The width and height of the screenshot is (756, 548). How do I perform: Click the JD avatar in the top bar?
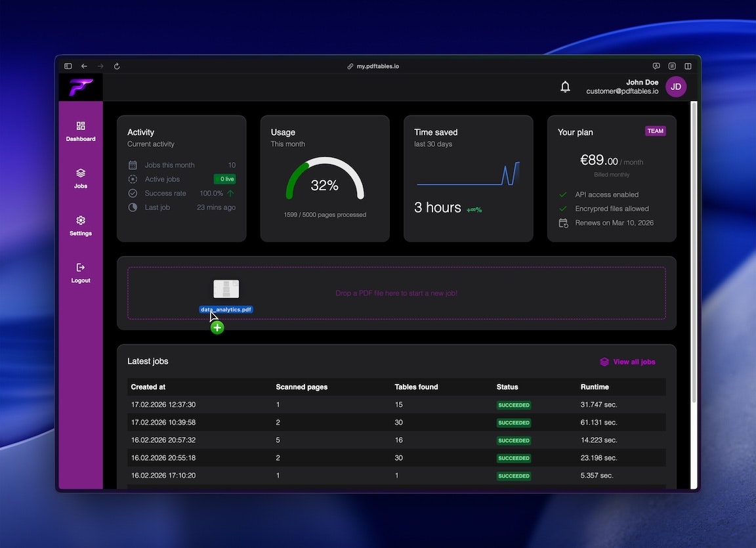pyautogui.click(x=676, y=86)
